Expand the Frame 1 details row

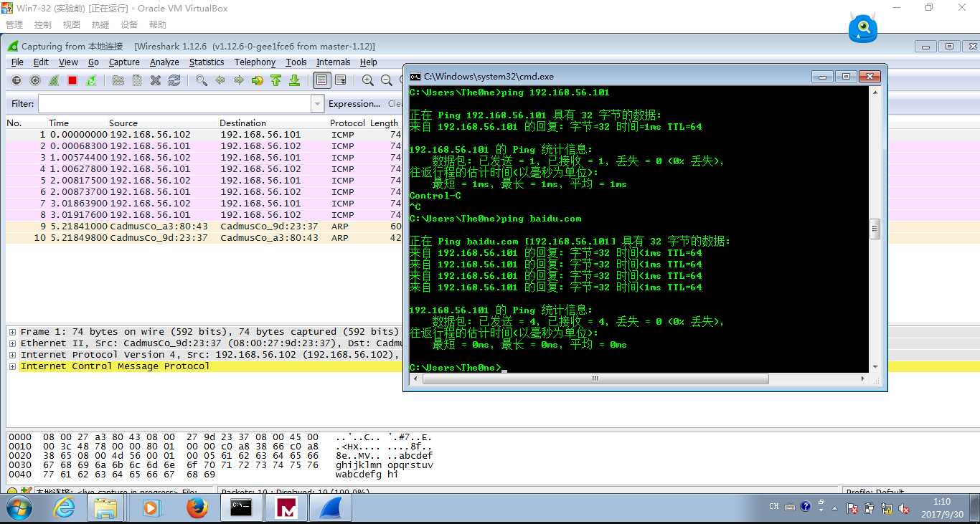point(12,332)
